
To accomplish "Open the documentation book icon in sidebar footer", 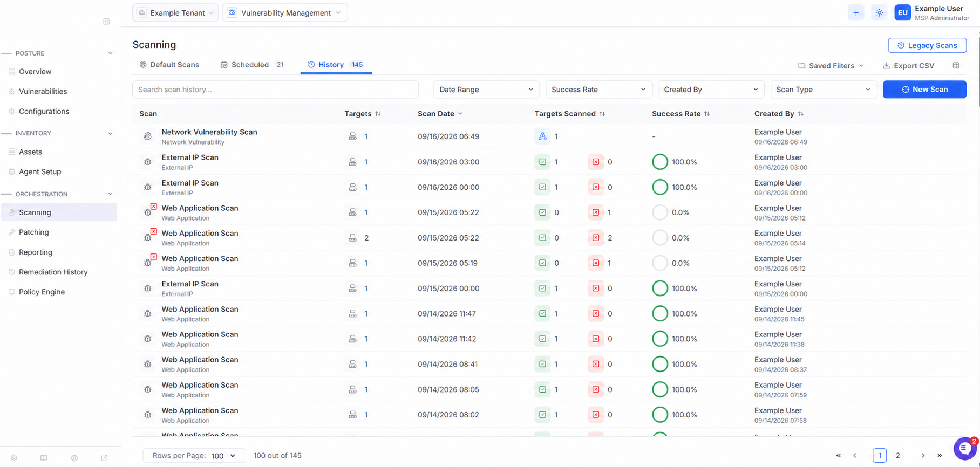I will [x=44, y=458].
